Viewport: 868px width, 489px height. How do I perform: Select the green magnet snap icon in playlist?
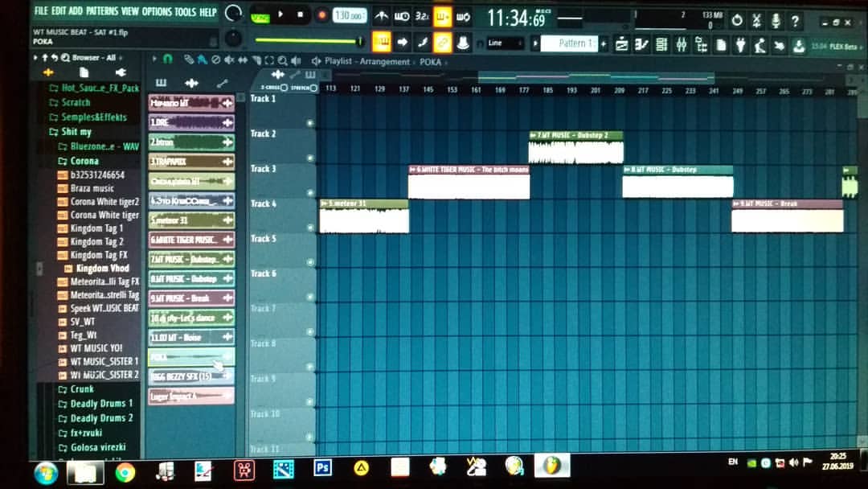[x=168, y=60]
